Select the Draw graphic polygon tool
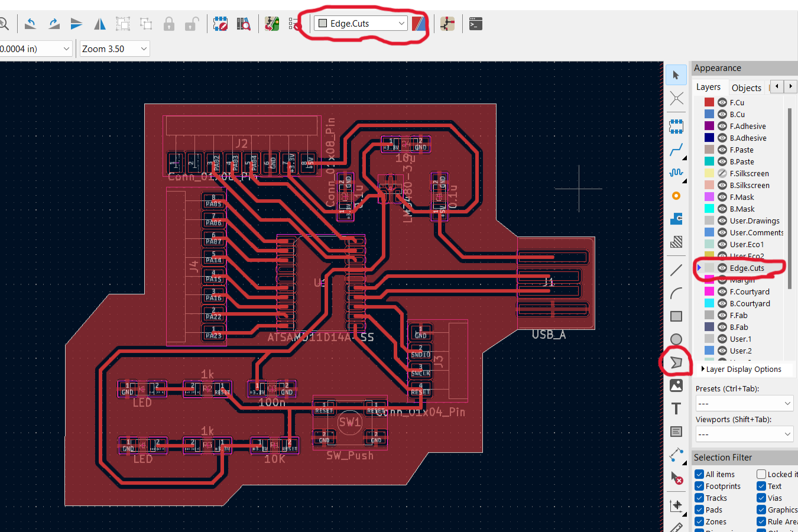The image size is (798, 532). 676,362
